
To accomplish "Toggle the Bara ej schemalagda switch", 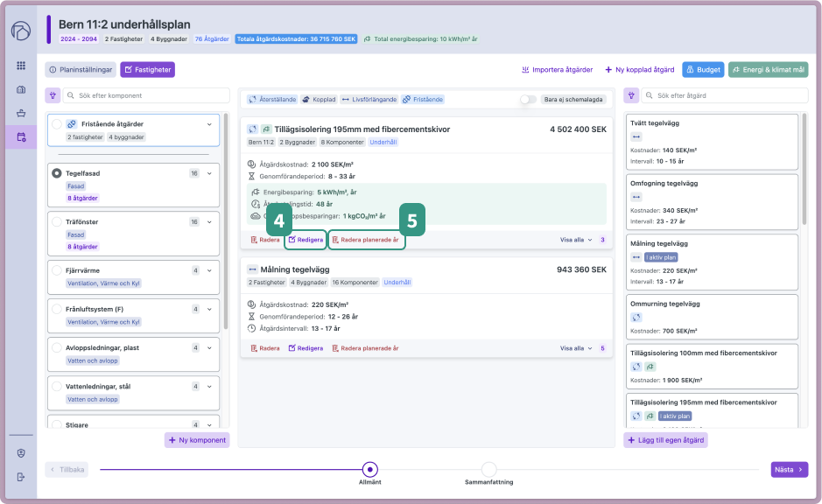I will (528, 100).
